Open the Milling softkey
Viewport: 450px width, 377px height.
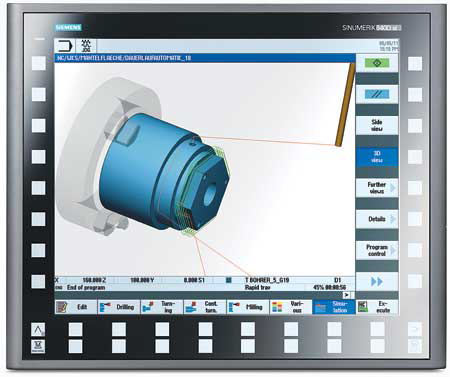click(248, 307)
